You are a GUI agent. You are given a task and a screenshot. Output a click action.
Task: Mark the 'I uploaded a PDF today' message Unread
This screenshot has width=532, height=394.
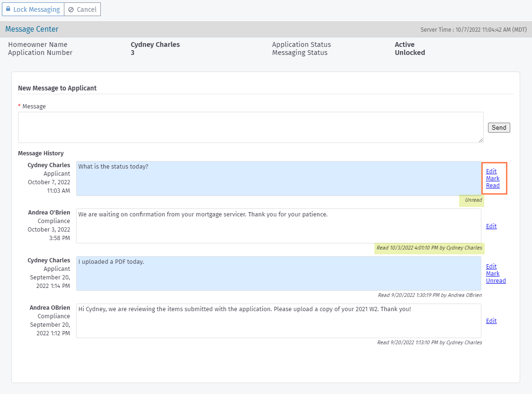click(496, 277)
